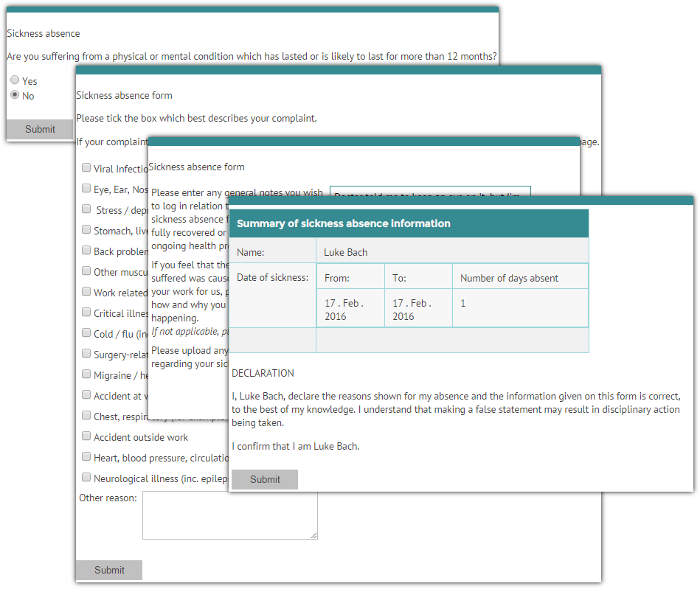Screen dimensions: 700x589
Task: Tick the Heart, blood pressure, circulation checkbox
Action: (86, 456)
